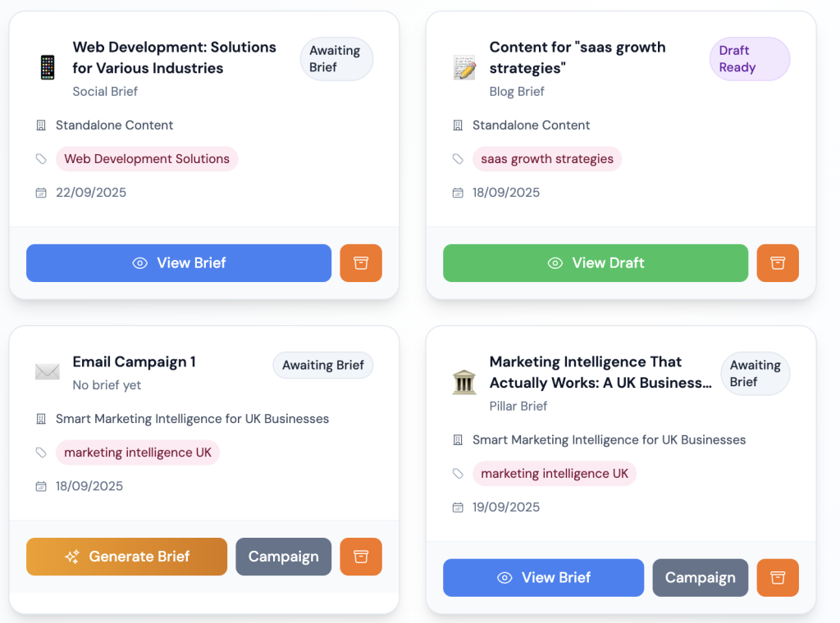Image resolution: width=840 pixels, height=623 pixels.
Task: Generate a brief for Email Campaign 1
Action: (126, 556)
